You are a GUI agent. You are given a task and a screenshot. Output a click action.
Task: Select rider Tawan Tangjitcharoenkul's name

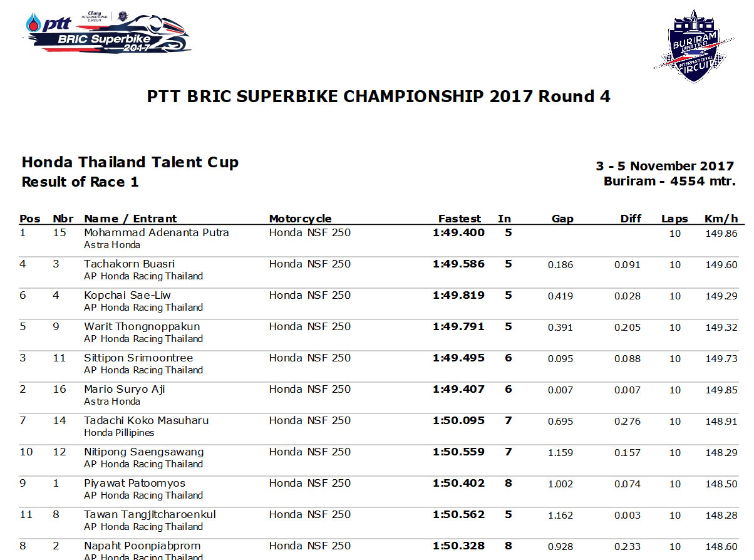click(x=150, y=514)
